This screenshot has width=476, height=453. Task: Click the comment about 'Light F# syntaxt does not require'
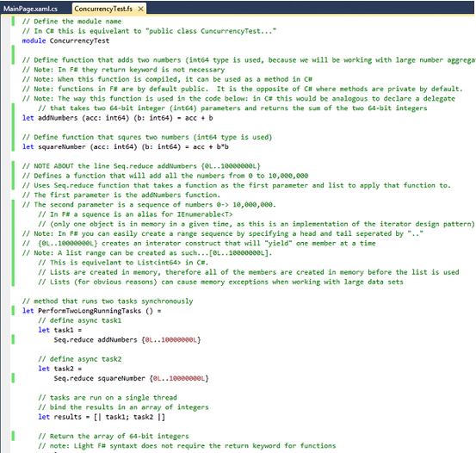pyautogui.click(x=187, y=446)
